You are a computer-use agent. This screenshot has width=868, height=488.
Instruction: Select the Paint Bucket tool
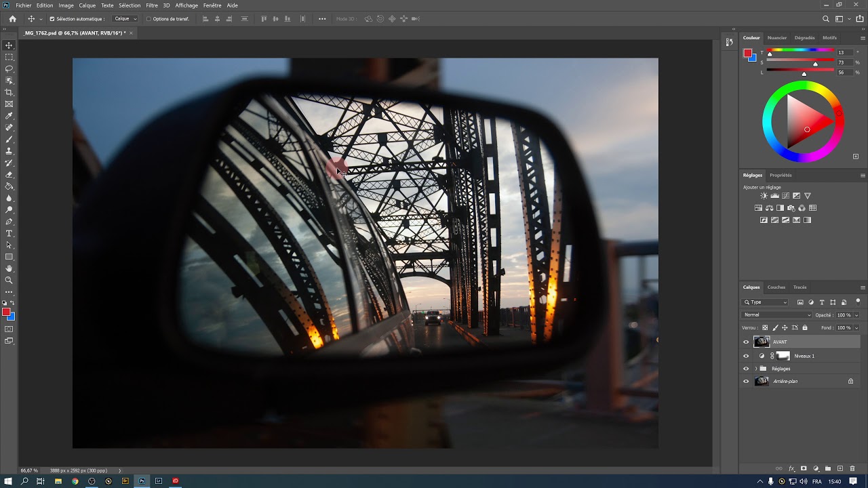pos(9,186)
